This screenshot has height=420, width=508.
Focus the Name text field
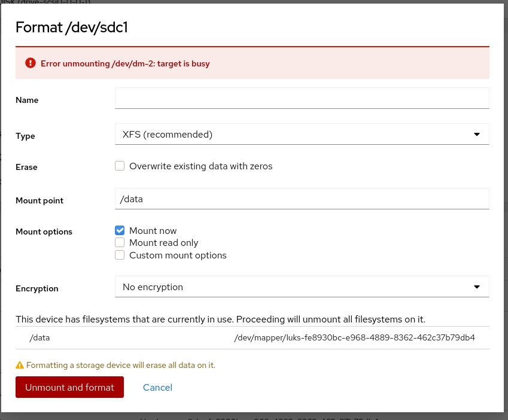click(302, 98)
